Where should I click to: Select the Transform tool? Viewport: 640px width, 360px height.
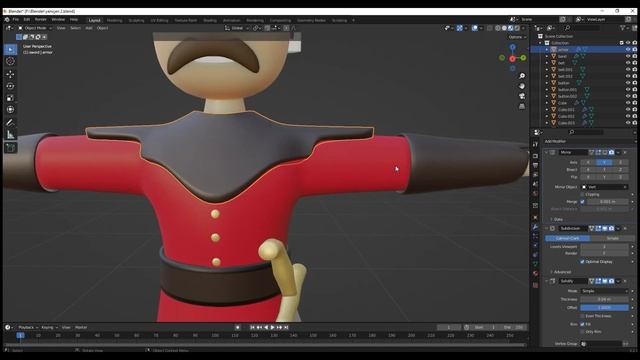[x=11, y=110]
